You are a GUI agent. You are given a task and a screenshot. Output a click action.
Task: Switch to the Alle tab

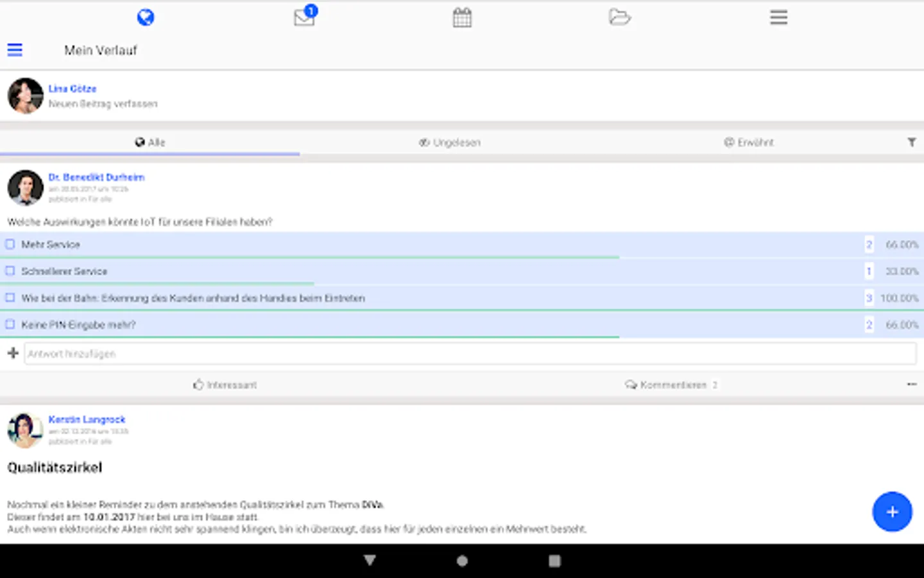tap(150, 143)
